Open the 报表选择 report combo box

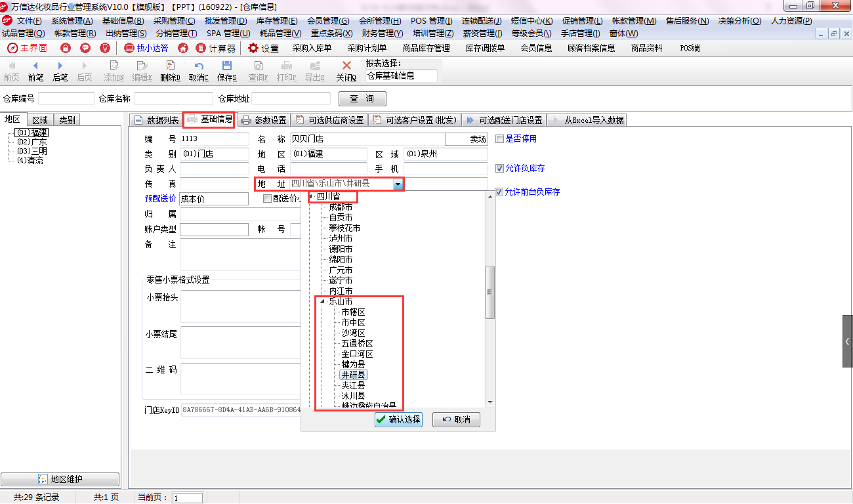401,75
